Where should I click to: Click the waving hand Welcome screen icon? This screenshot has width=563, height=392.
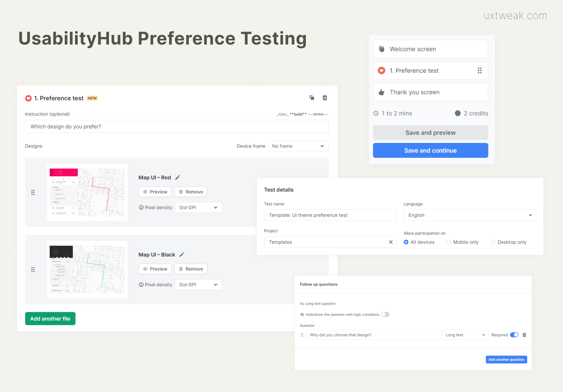point(381,49)
